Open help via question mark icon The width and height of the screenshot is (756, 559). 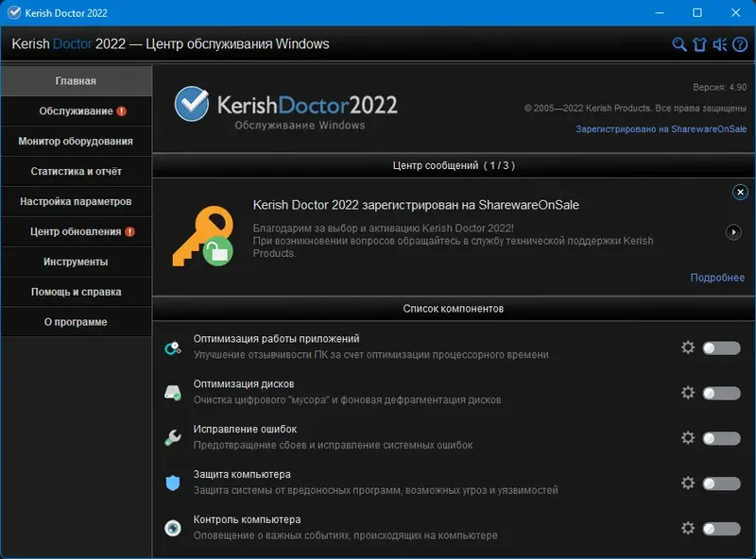[741, 43]
